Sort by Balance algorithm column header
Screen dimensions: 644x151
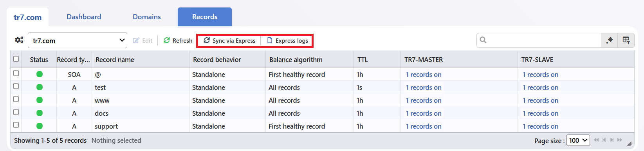pyautogui.click(x=310, y=60)
